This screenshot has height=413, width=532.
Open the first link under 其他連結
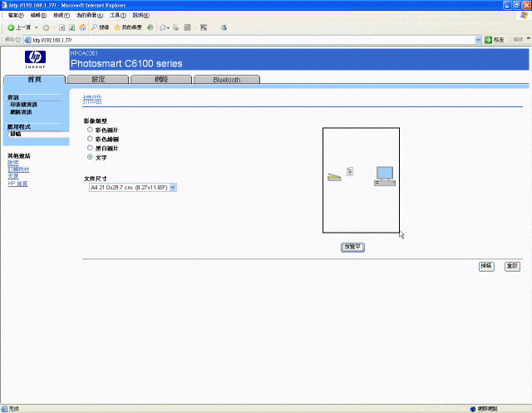13,163
